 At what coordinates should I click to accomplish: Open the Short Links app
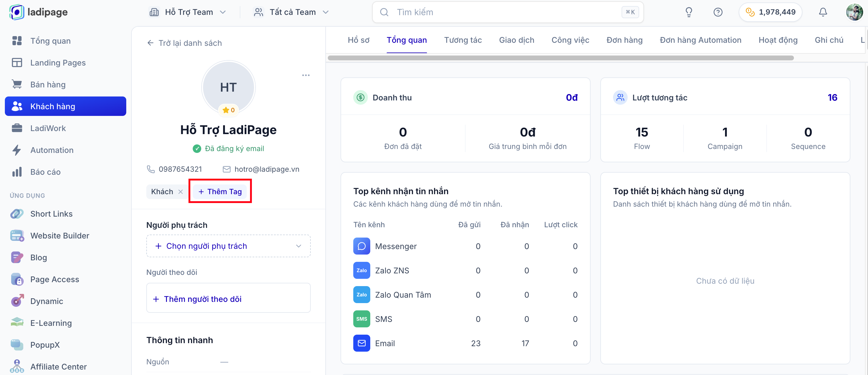(66, 214)
